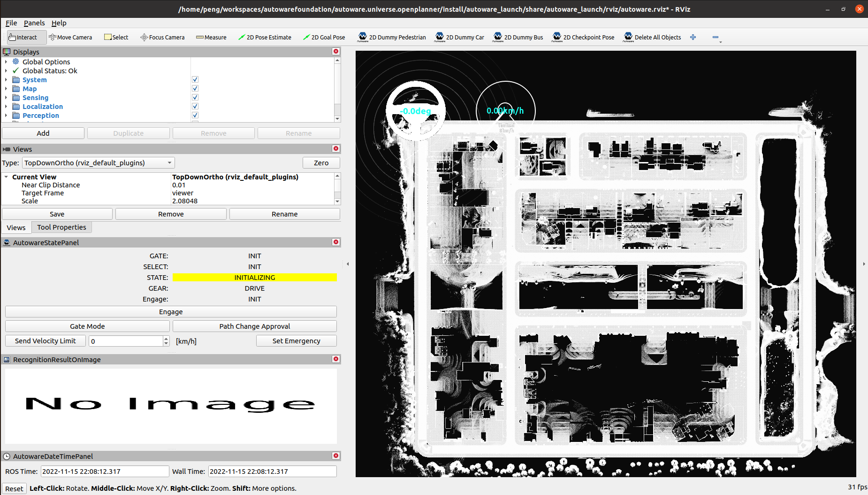Click the Engage button
868x495 pixels.
click(171, 312)
